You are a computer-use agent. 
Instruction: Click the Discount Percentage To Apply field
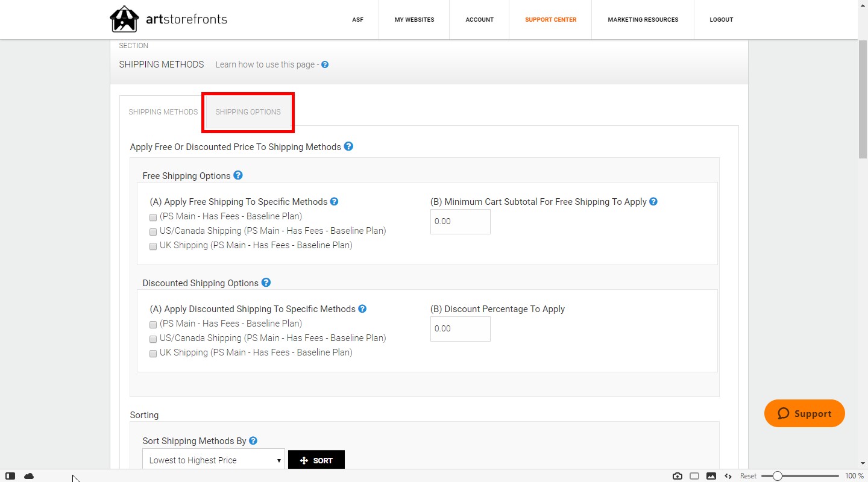coord(460,329)
